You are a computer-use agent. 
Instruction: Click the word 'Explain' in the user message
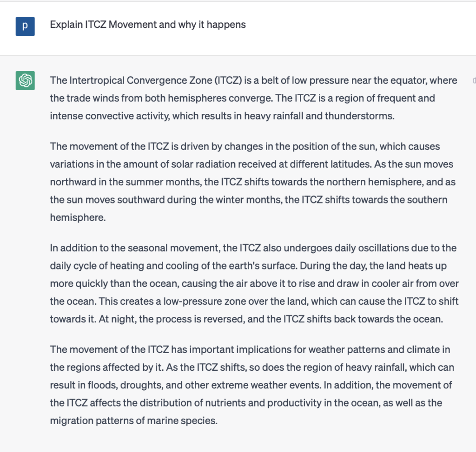click(x=66, y=25)
